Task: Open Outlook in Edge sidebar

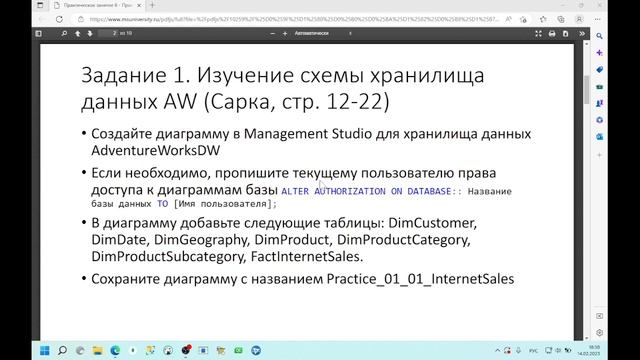Action: click(599, 137)
